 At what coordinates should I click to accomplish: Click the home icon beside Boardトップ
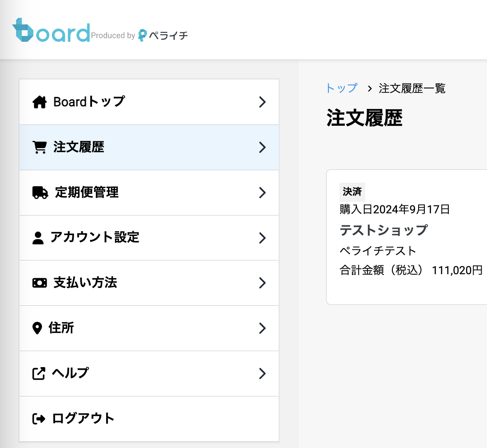click(40, 102)
